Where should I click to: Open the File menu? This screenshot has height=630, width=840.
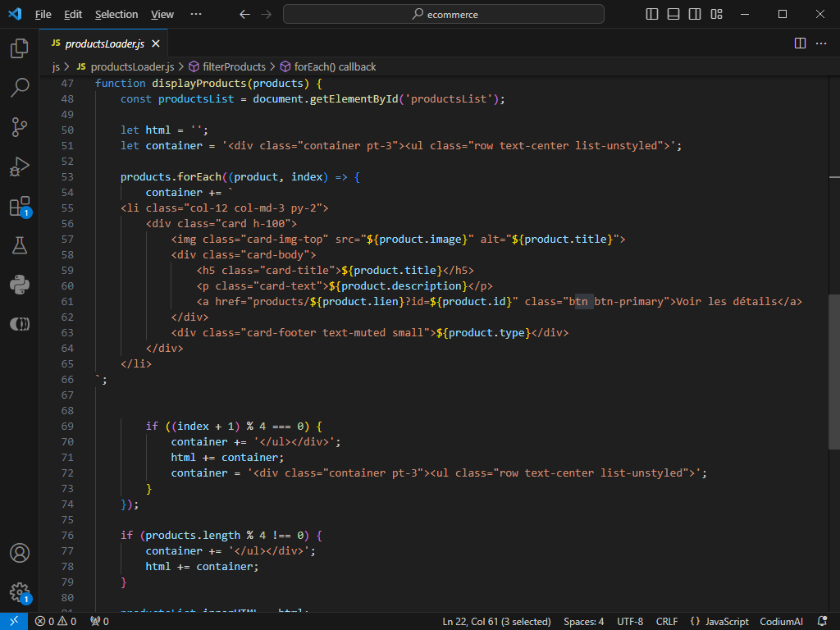(43, 14)
